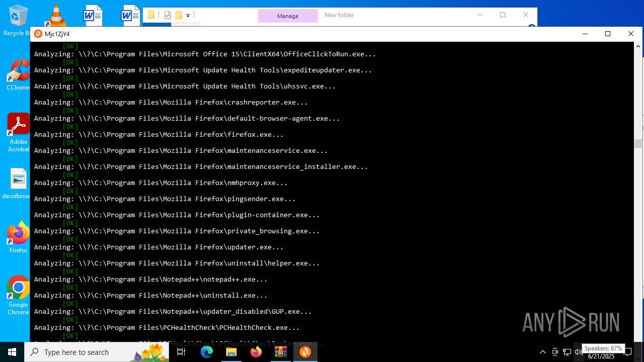Maximize the New folder Explorer window
The height and width of the screenshot is (362, 644).
tap(502, 15)
